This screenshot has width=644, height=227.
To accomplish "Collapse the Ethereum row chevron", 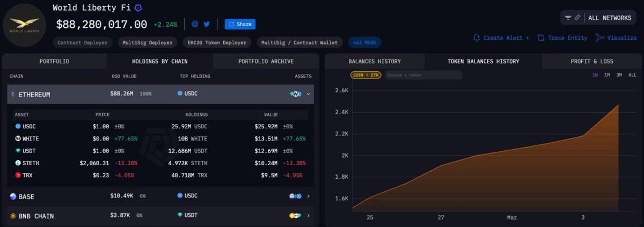I will coord(308,94).
